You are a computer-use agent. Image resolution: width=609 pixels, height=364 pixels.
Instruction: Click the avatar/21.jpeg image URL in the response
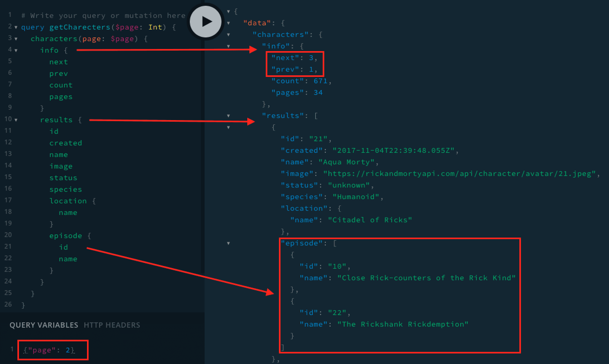460,174
